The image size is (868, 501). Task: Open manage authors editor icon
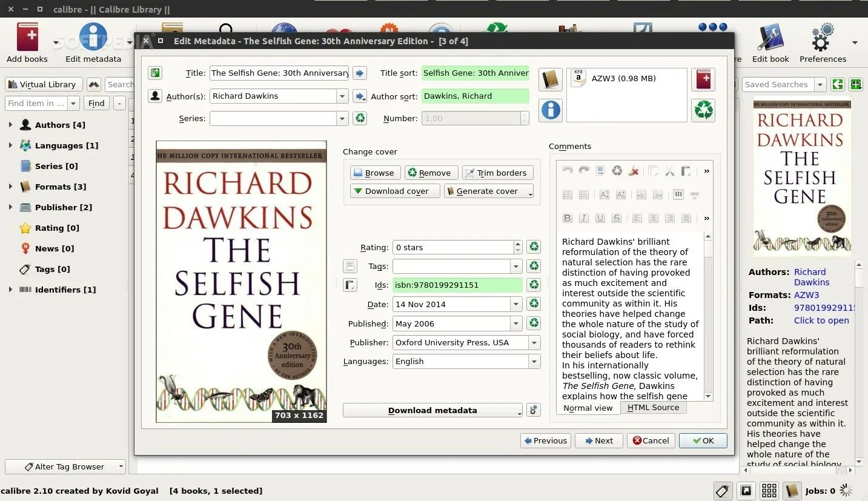coord(155,96)
